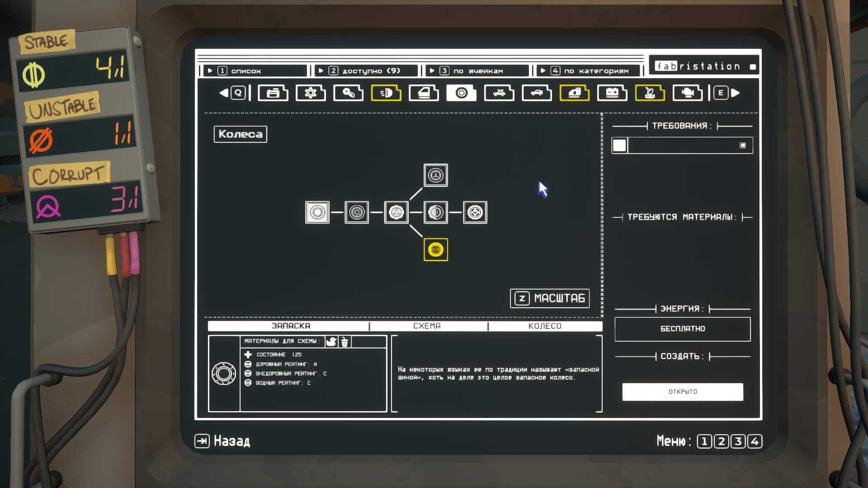Screen dimensions: 868x488
Task: Open the headlights category tab
Action: click(x=386, y=93)
